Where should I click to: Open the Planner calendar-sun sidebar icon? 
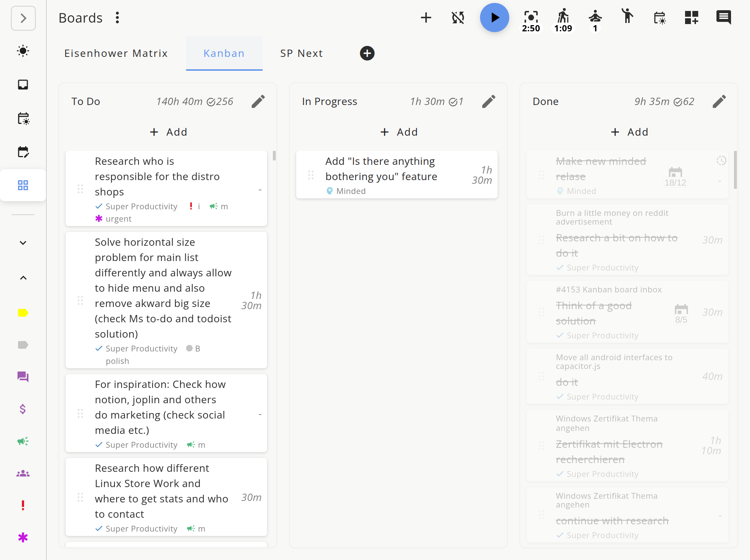click(23, 118)
